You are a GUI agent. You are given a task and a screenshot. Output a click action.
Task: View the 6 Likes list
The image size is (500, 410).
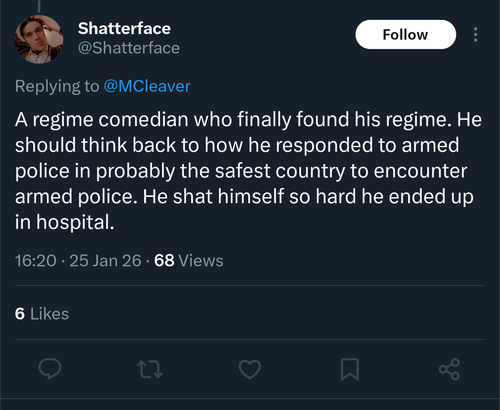pyautogui.click(x=42, y=314)
